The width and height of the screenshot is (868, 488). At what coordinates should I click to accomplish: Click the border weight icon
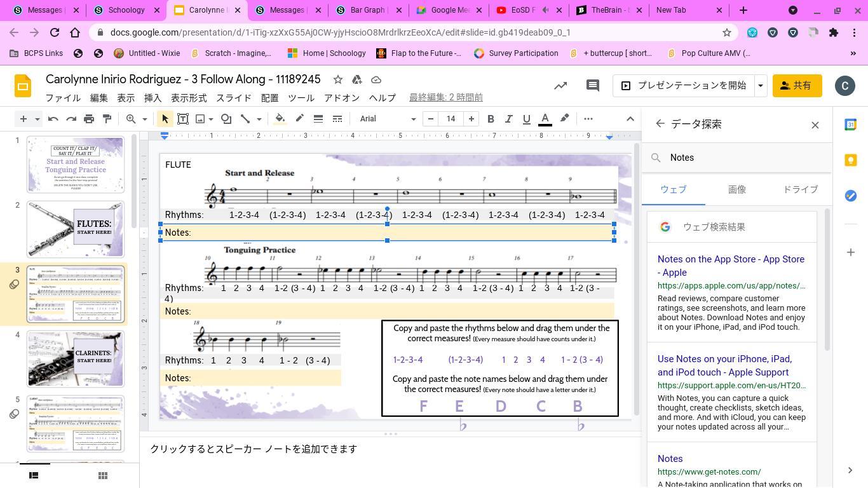coord(318,119)
